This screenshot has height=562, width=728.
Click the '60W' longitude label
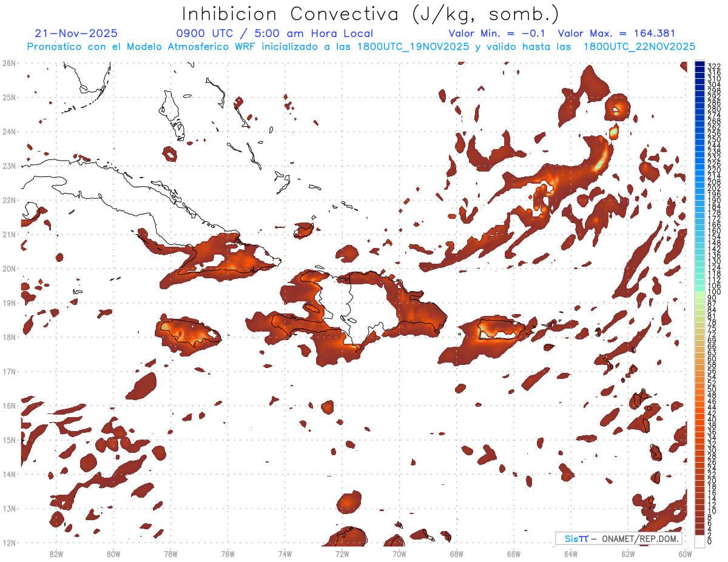pos(685,554)
